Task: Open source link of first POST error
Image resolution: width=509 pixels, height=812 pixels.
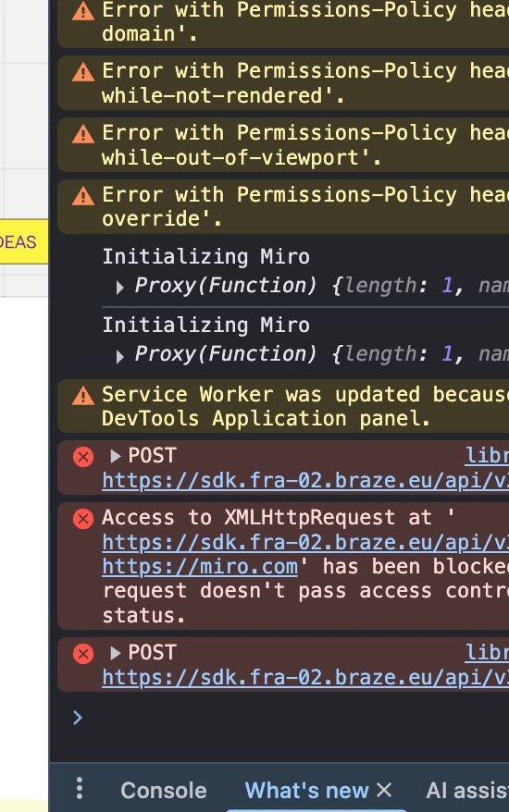Action: click(487, 456)
